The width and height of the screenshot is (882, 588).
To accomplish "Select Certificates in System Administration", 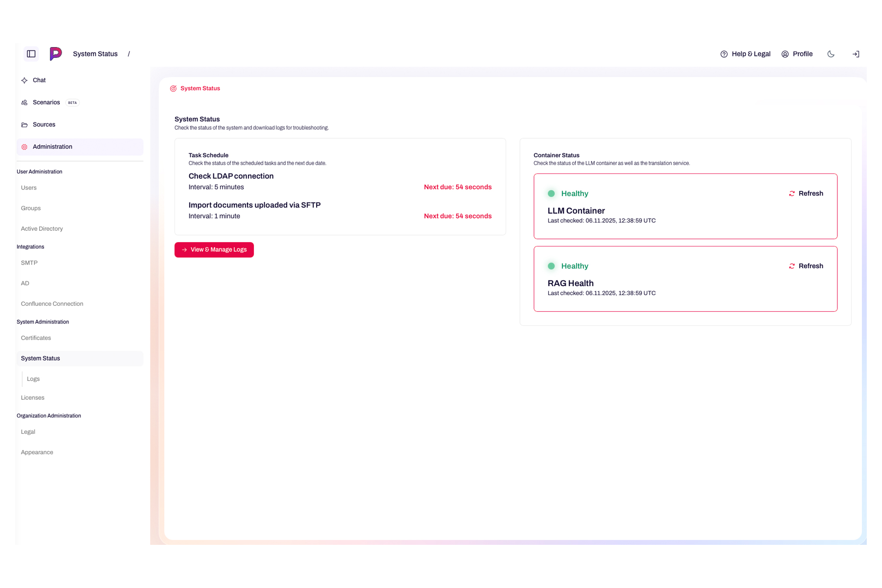I will coord(36,338).
